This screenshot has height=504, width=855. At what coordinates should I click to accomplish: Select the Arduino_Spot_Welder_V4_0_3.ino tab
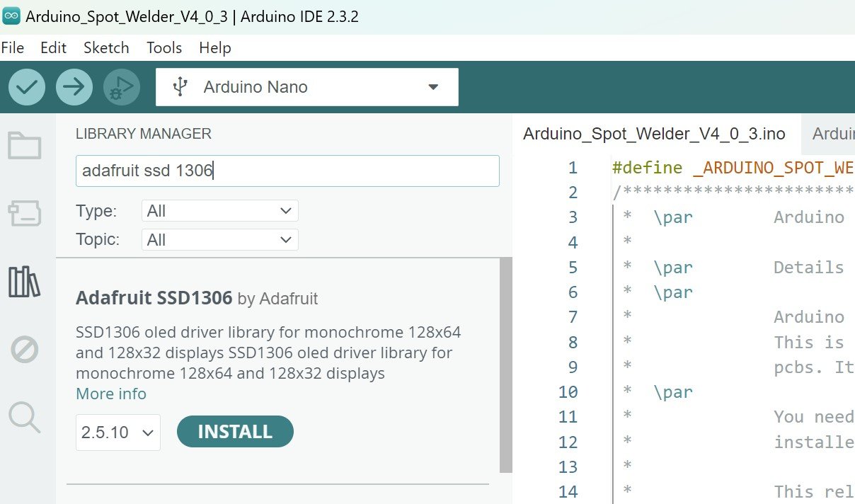[x=655, y=134]
